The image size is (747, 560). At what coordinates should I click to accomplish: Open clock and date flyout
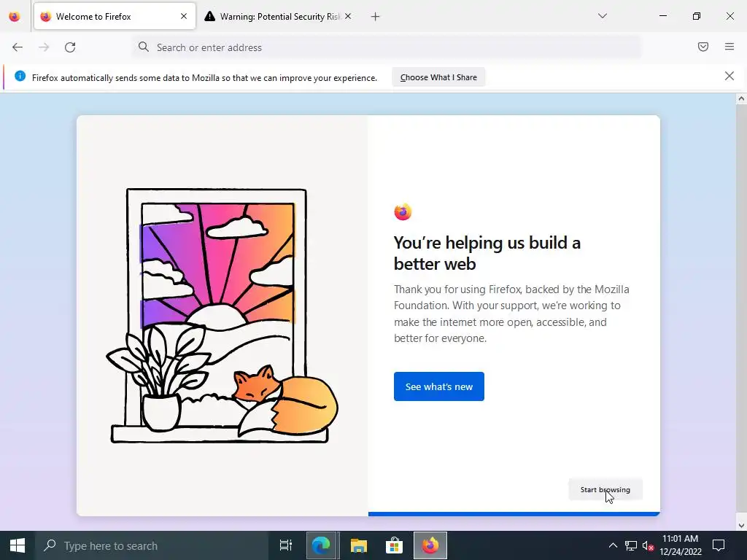click(681, 545)
